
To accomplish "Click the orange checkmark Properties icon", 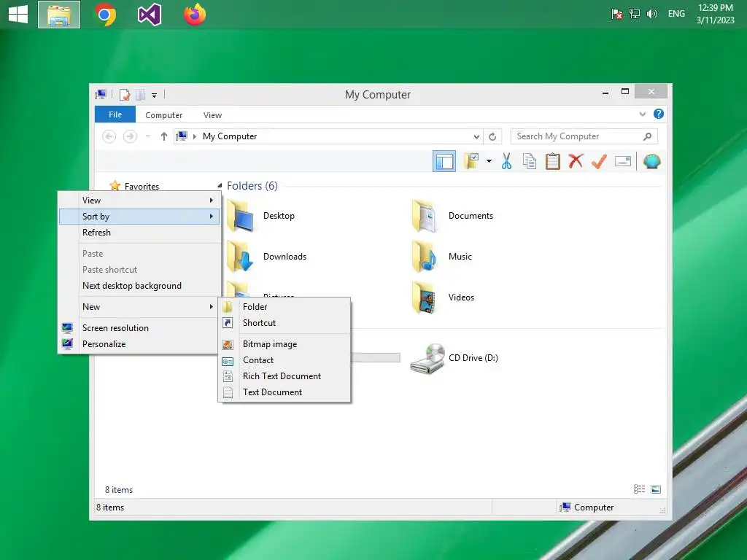I will (599, 161).
